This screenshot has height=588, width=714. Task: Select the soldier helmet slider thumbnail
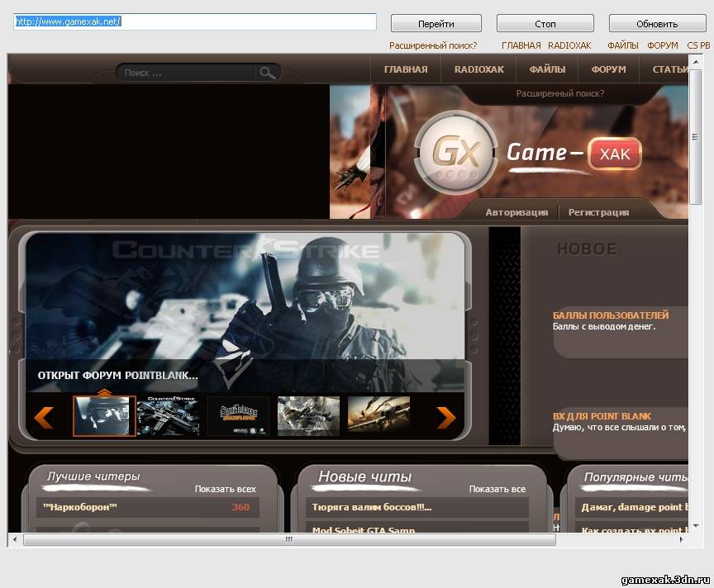104,416
